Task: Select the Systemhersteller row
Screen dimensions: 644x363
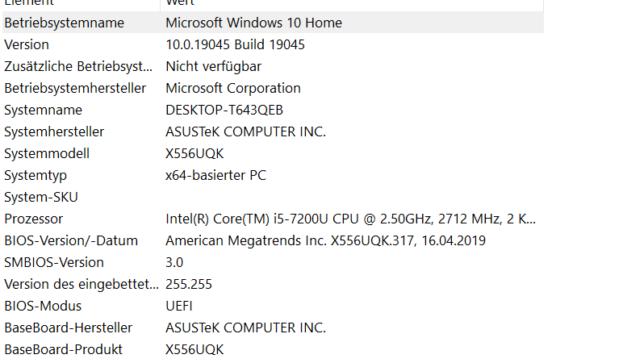Action: pos(54,131)
